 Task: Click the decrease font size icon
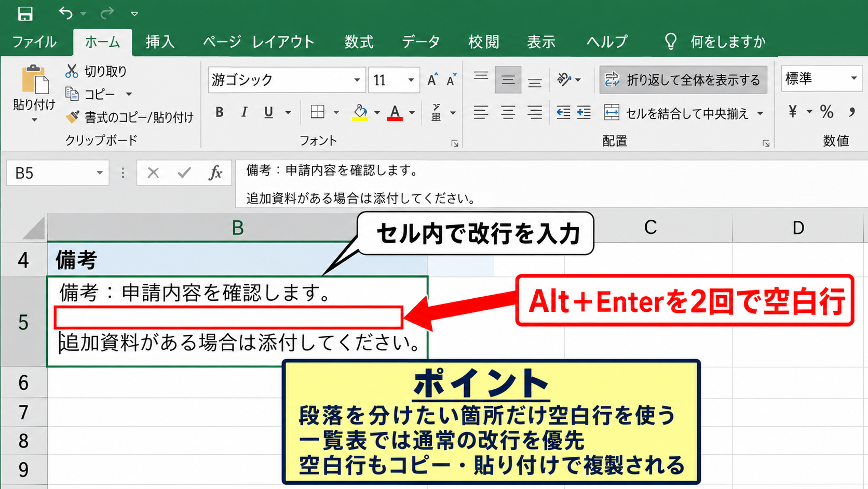point(452,80)
